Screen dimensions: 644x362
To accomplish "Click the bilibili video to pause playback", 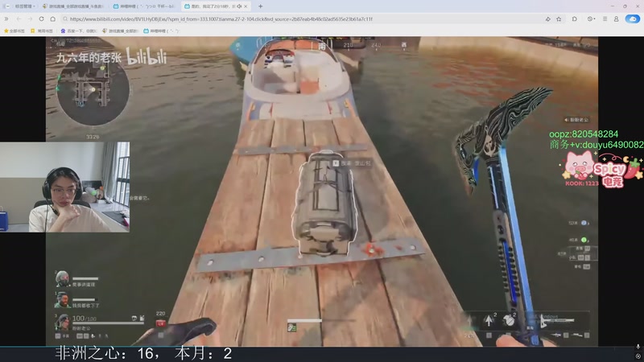I will (x=321, y=191).
